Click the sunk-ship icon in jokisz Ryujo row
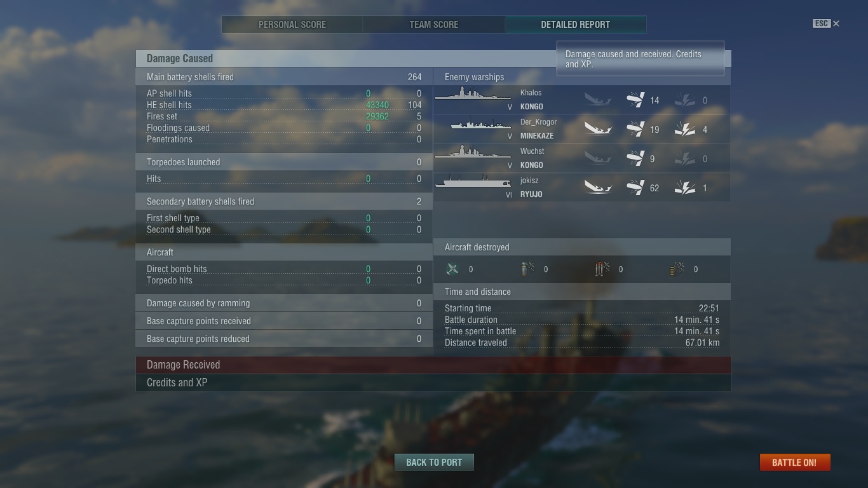 click(598, 187)
